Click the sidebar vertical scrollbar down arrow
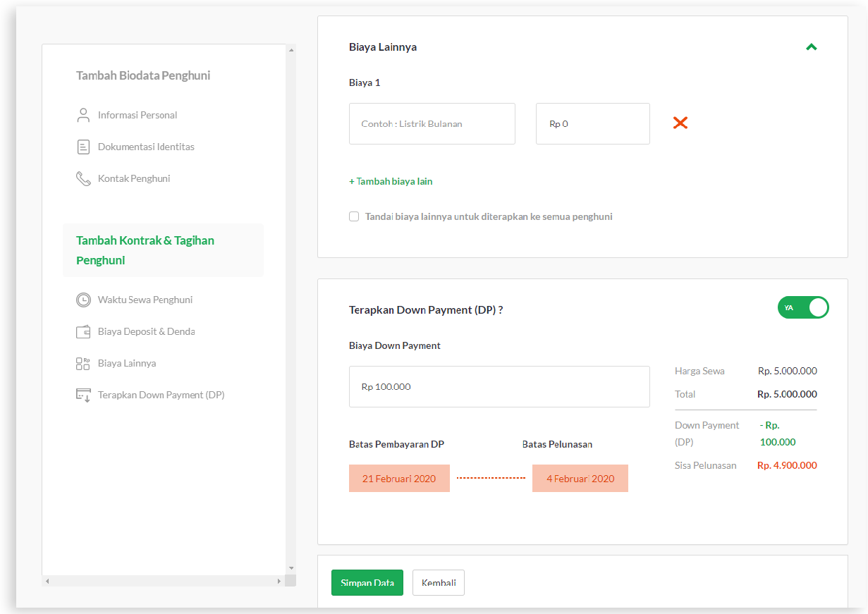This screenshot has width=868, height=614. [x=291, y=568]
